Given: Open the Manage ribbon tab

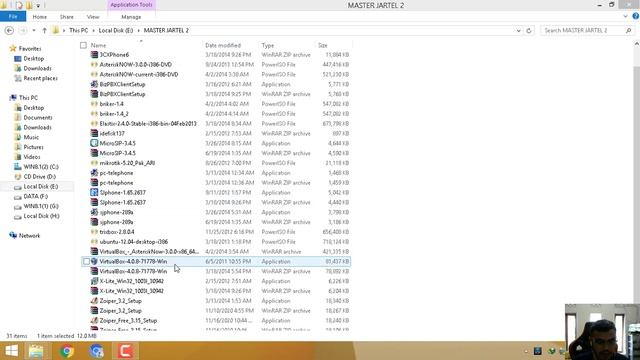Looking at the screenshot, I should 131,17.
